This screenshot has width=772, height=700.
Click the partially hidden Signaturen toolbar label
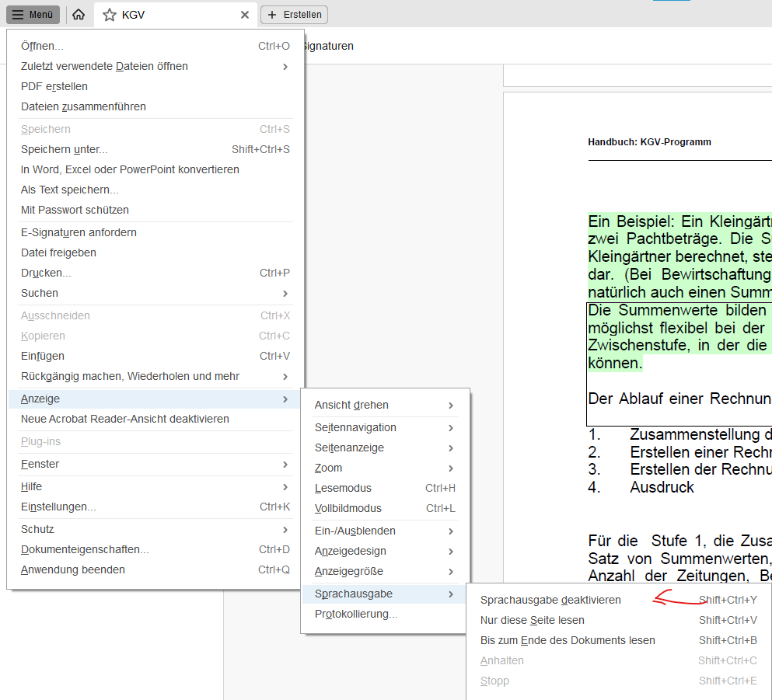tap(329, 47)
